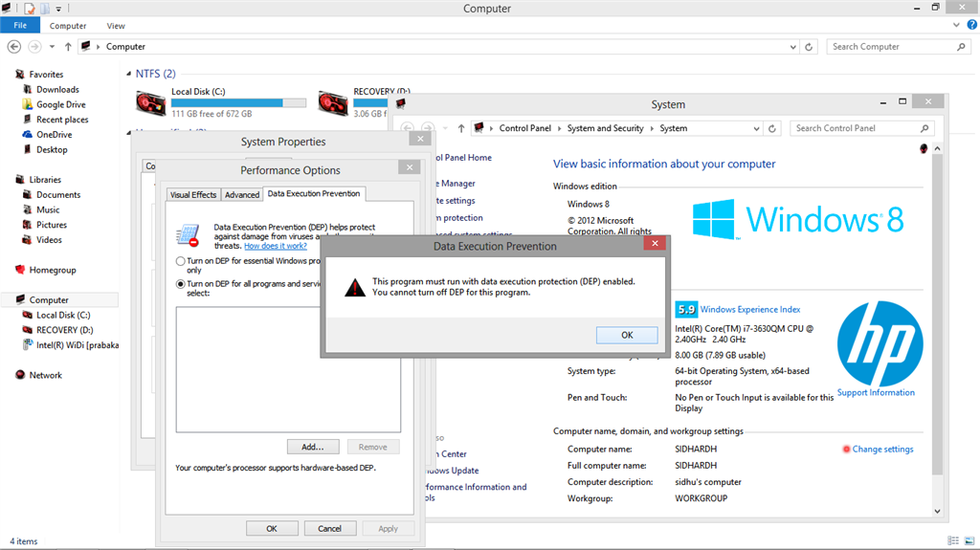980x550 pixels.
Task: Open Music library
Action: [x=48, y=209]
